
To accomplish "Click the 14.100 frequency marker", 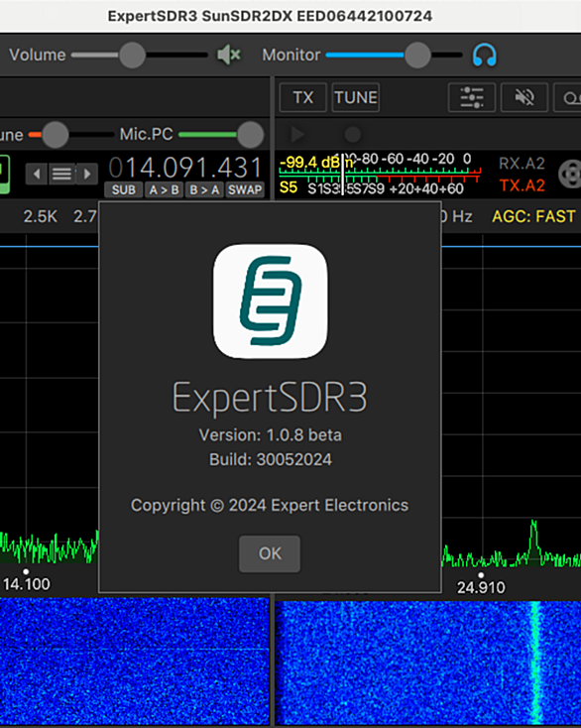I will [x=27, y=583].
